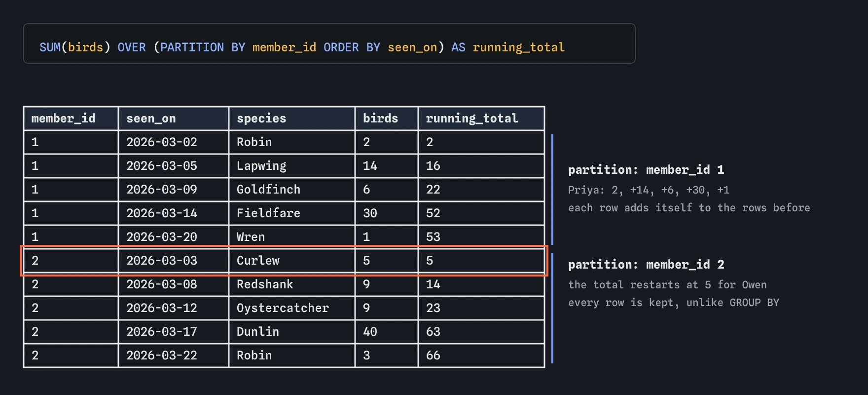The height and width of the screenshot is (395, 868).
Task: Click "every row is kept, unlike GROUP BY"
Action: click(674, 303)
